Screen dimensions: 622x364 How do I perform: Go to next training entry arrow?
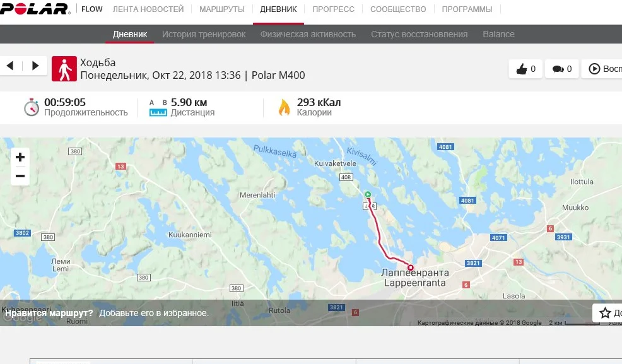point(35,66)
